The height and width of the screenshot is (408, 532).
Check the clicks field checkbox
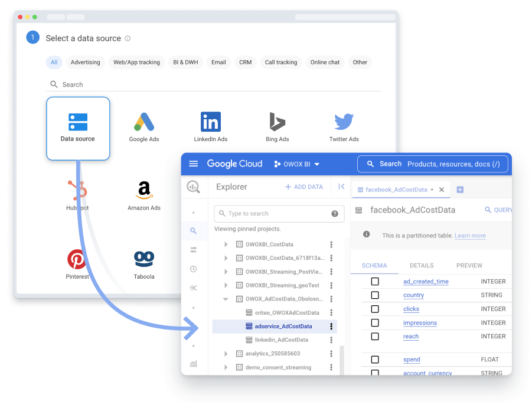pyautogui.click(x=375, y=309)
